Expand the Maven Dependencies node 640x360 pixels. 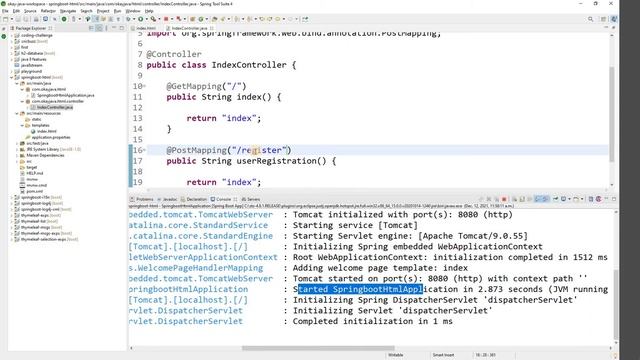[17, 155]
